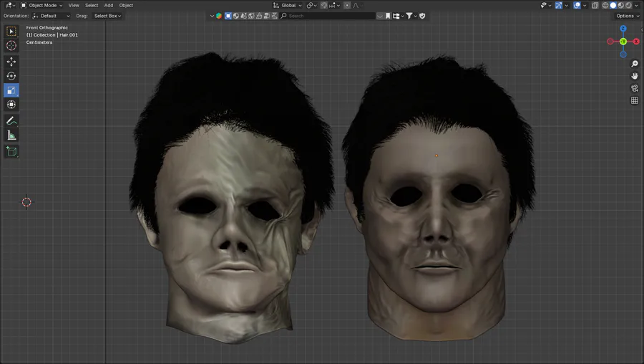
Task: Toggle the camera view icon
Action: click(635, 88)
